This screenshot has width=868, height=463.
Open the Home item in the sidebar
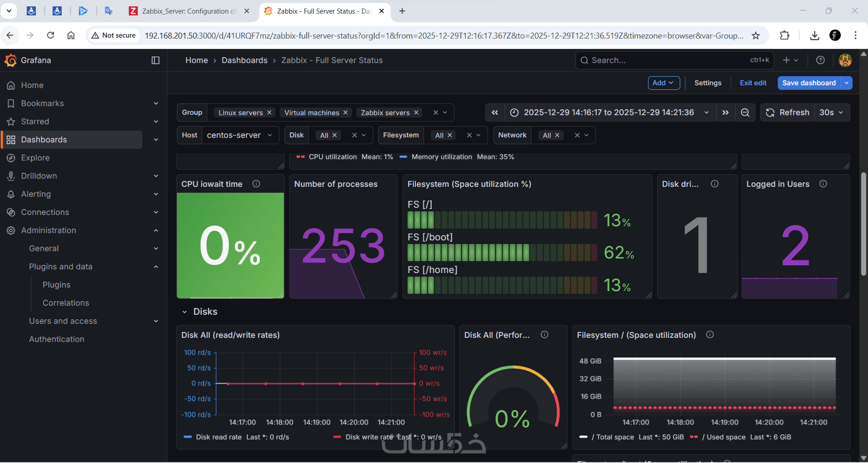[x=32, y=85]
